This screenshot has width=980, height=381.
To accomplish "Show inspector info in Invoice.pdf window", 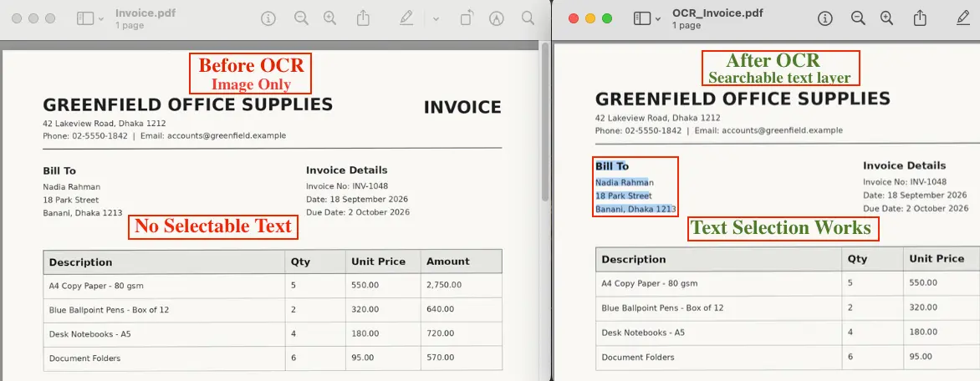I will pos(268,18).
